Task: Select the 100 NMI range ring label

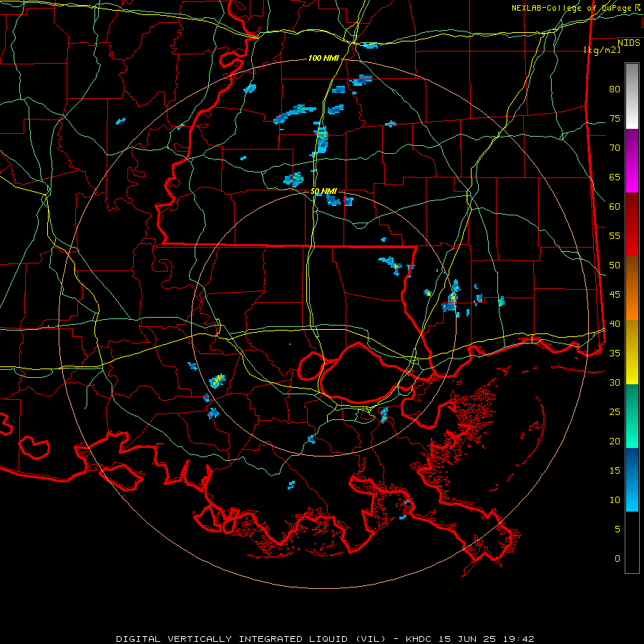Action: tap(323, 59)
